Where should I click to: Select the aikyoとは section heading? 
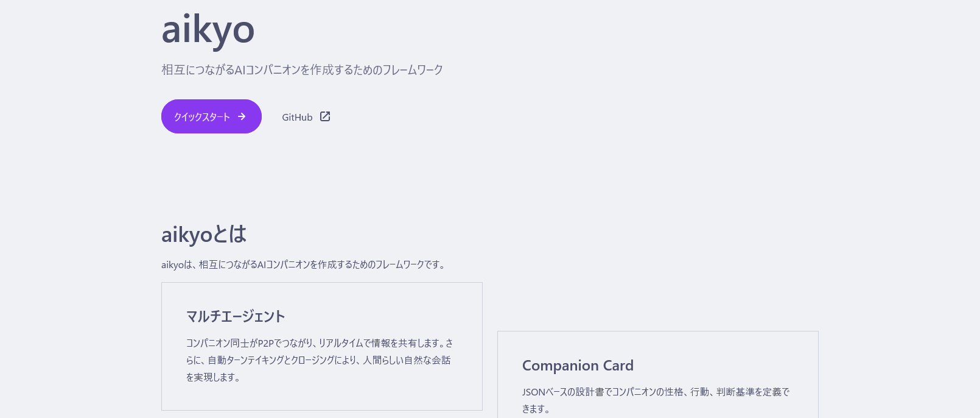[204, 235]
